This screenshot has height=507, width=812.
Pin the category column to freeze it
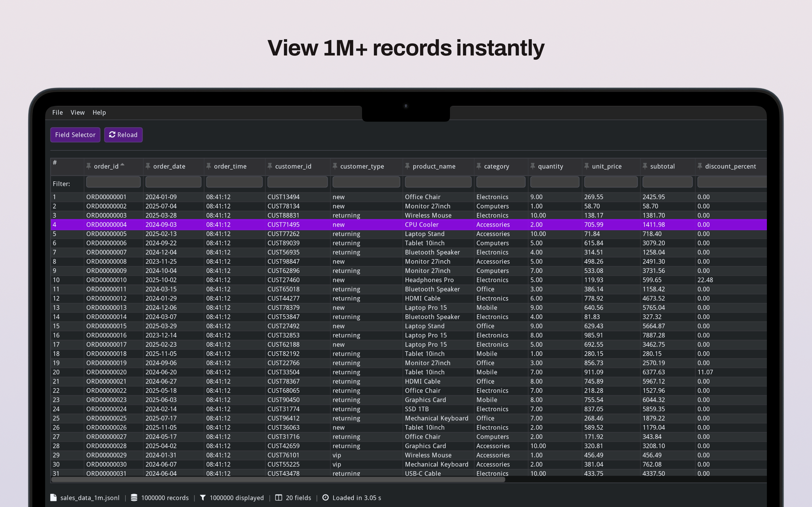(479, 166)
